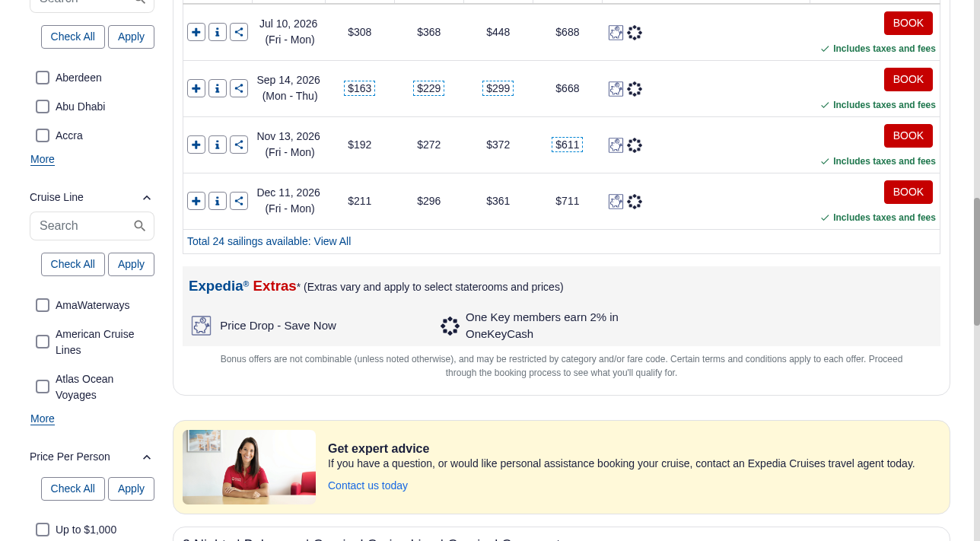Click Price Drop piggy icon on Dec 11 row
This screenshot has width=980, height=541.
tap(616, 202)
